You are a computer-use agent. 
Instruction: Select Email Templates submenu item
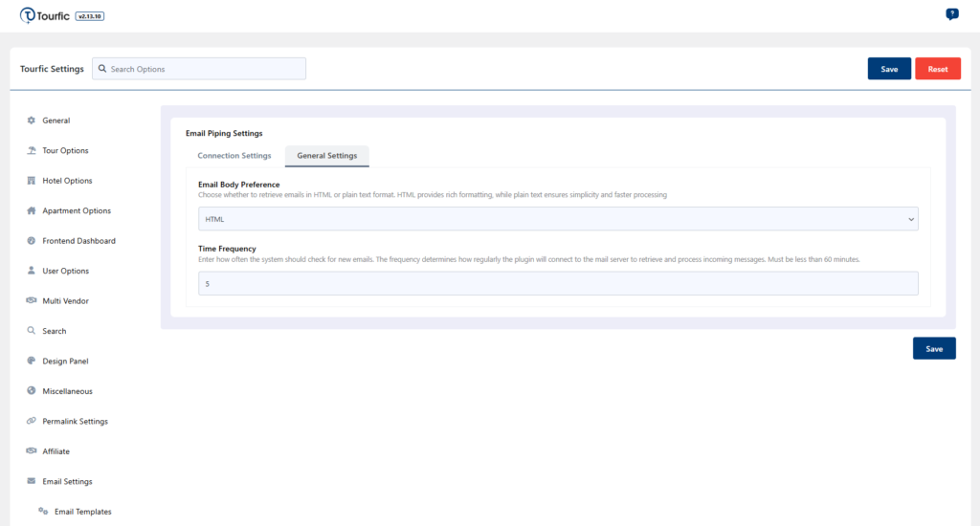(x=83, y=511)
